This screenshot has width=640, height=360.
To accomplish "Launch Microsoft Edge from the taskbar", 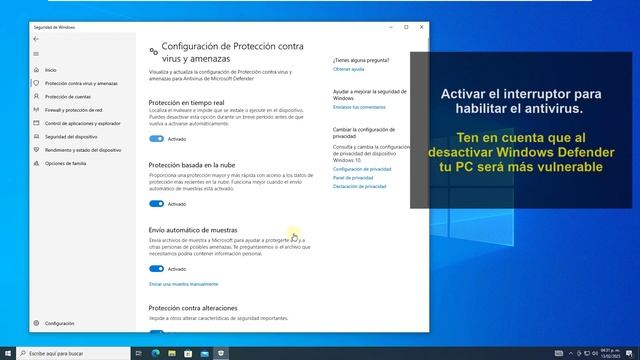I will [156, 353].
